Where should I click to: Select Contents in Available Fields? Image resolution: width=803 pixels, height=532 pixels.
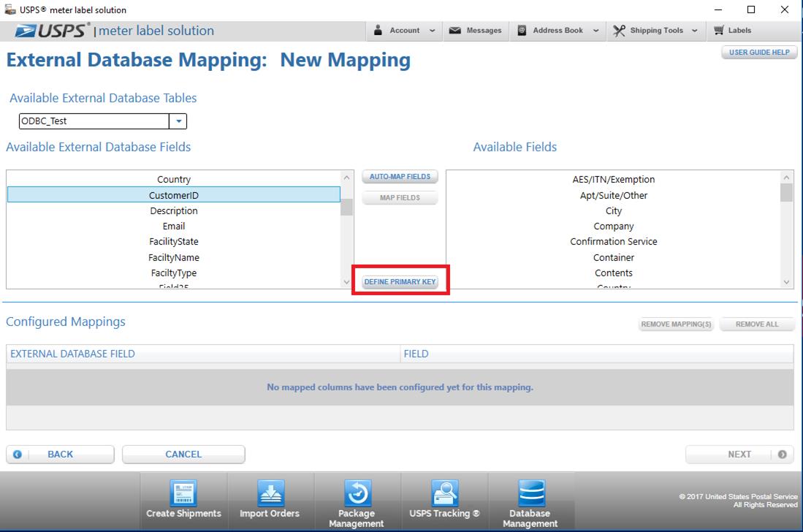point(614,273)
